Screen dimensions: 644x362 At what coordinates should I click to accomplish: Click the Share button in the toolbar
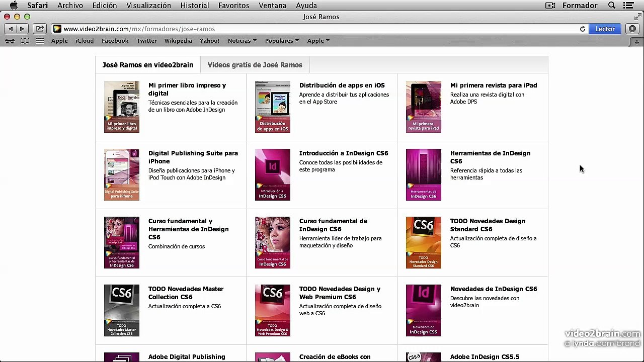pyautogui.click(x=40, y=29)
